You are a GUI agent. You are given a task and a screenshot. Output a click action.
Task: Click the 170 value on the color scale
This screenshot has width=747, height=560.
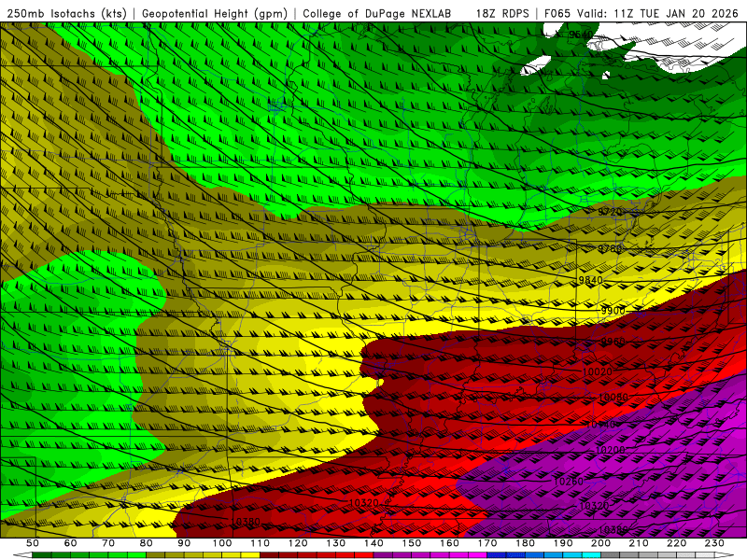[x=487, y=543]
